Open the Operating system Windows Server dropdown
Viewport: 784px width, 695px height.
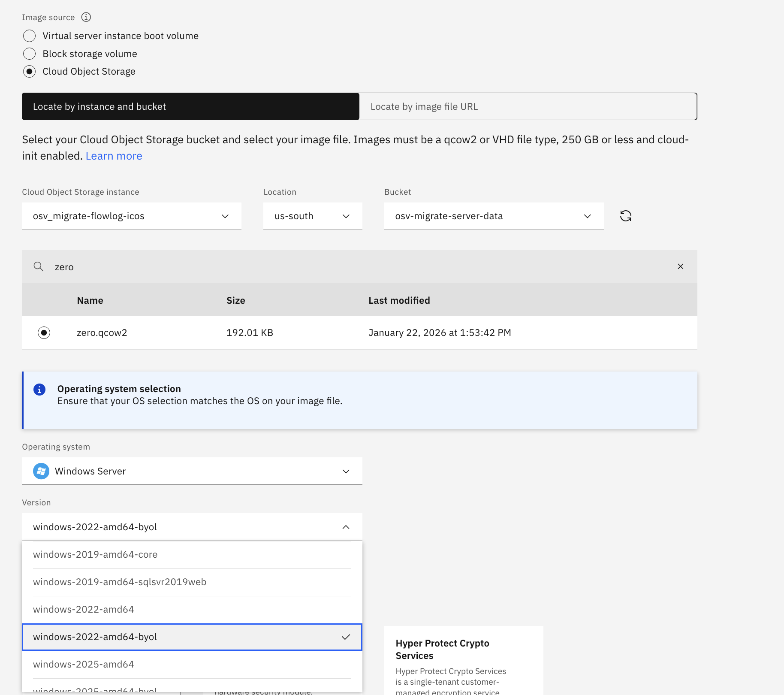pos(192,471)
